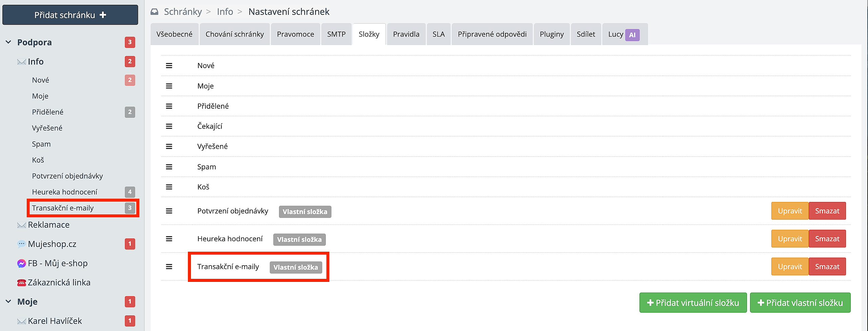
Task: Click the drag handle for Potvrzení objednávky row
Action: (x=169, y=211)
